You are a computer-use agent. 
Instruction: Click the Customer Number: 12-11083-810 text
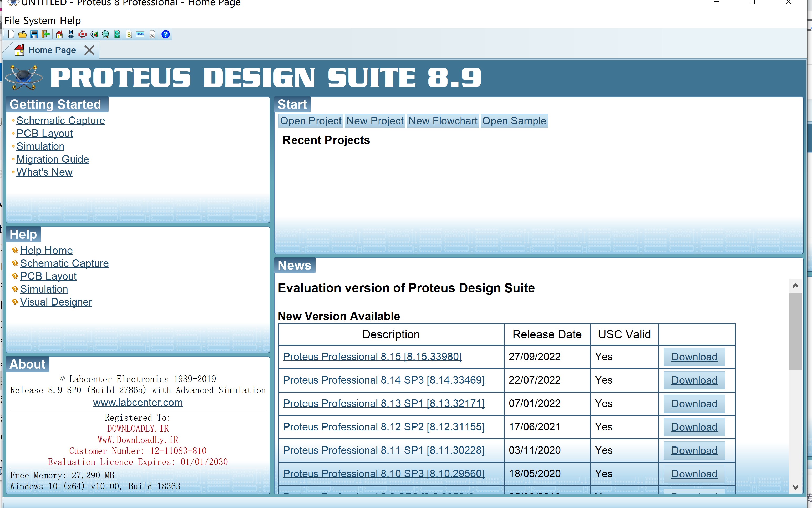click(x=138, y=451)
